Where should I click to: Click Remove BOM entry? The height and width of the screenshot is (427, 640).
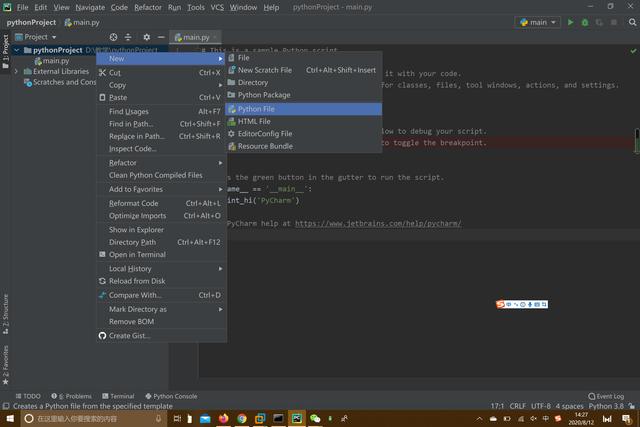161,322
